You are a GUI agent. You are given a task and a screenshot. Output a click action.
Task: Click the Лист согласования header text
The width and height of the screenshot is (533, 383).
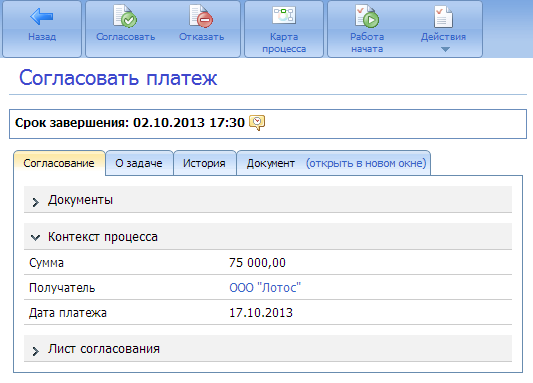tap(104, 349)
